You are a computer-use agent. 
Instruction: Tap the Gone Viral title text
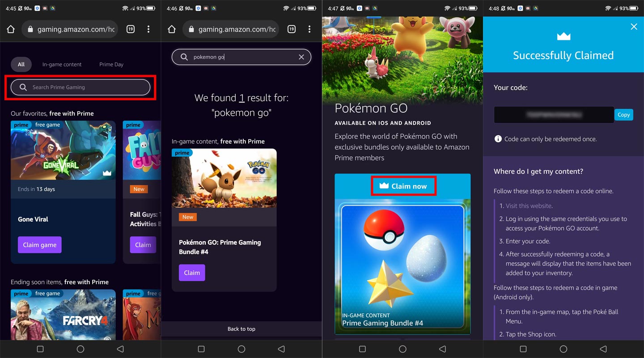(x=33, y=219)
